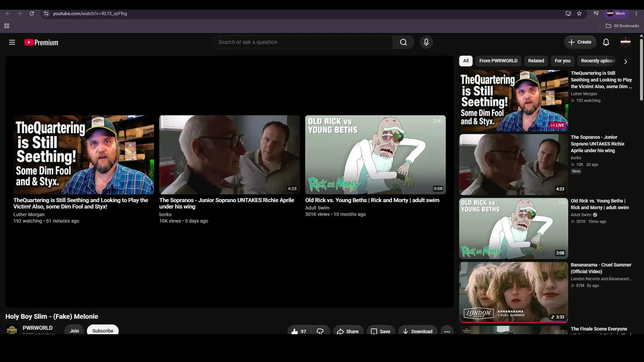Select the Recently uploaded filter chip
The width and height of the screenshot is (644, 362).
598,61
